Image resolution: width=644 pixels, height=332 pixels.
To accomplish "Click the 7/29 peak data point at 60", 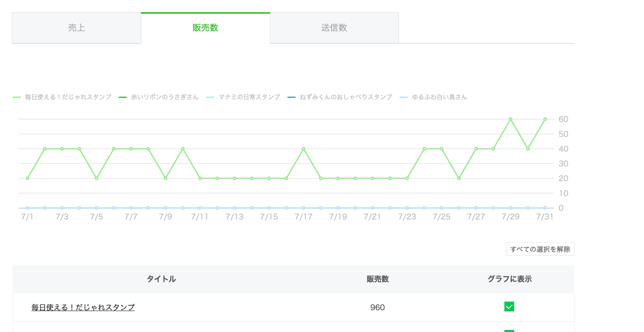I will 511,119.
